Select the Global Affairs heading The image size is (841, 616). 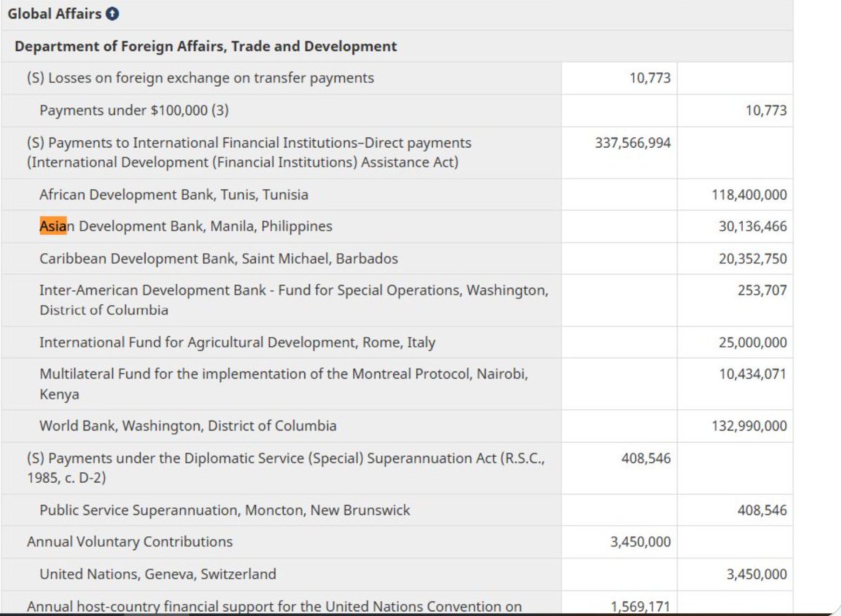click(55, 13)
